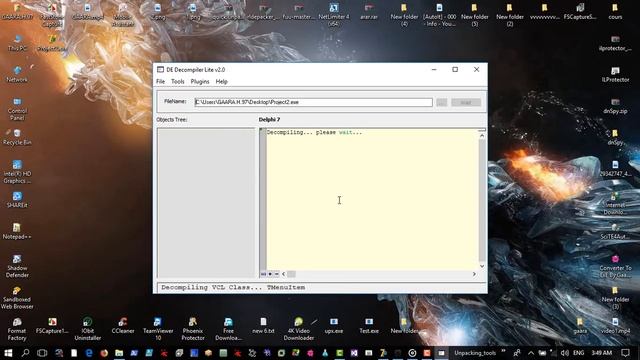Select the Recycle Bin desktop icon

pyautogui.click(x=17, y=137)
